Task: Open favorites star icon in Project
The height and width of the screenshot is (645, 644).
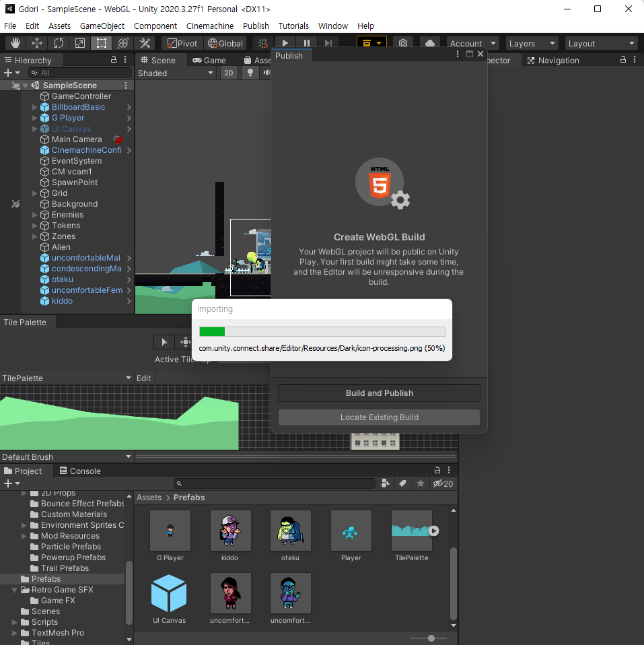Action: pos(421,483)
